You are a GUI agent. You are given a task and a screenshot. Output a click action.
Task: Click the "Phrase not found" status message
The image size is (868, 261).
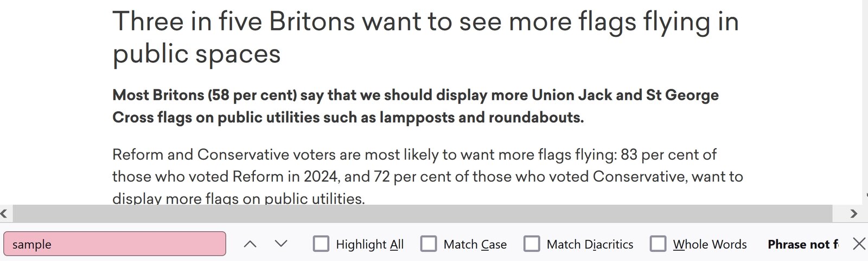(x=802, y=244)
